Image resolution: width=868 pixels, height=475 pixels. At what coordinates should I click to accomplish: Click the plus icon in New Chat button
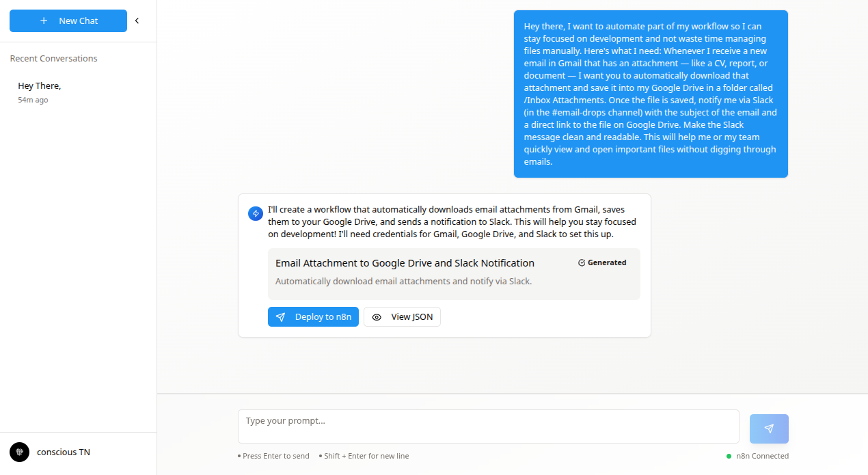click(44, 21)
